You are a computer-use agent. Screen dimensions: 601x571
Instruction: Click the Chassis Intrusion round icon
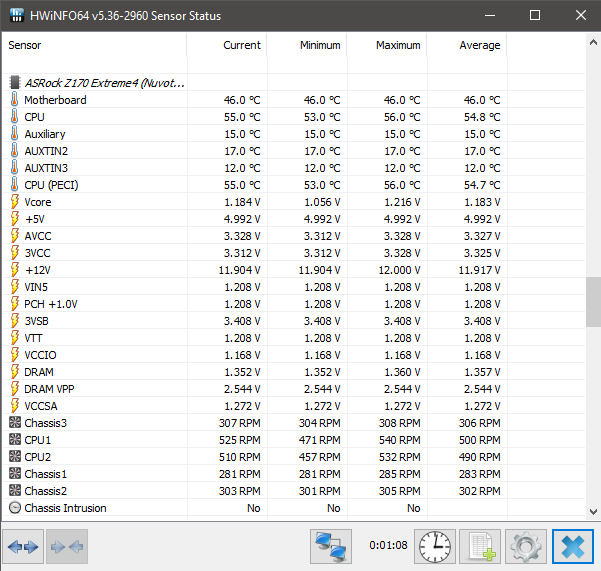click(x=15, y=508)
